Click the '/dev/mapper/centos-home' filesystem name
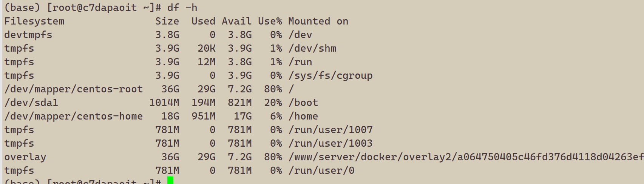 click(74, 117)
